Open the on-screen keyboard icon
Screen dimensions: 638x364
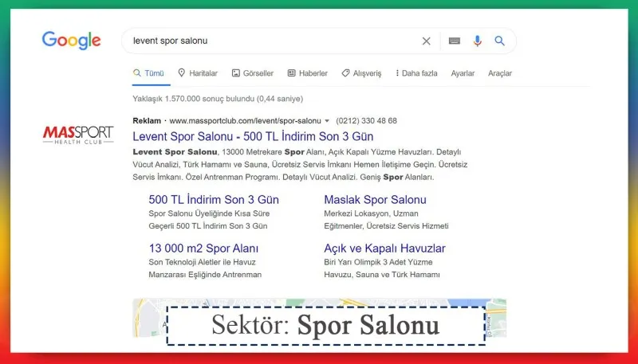(454, 41)
